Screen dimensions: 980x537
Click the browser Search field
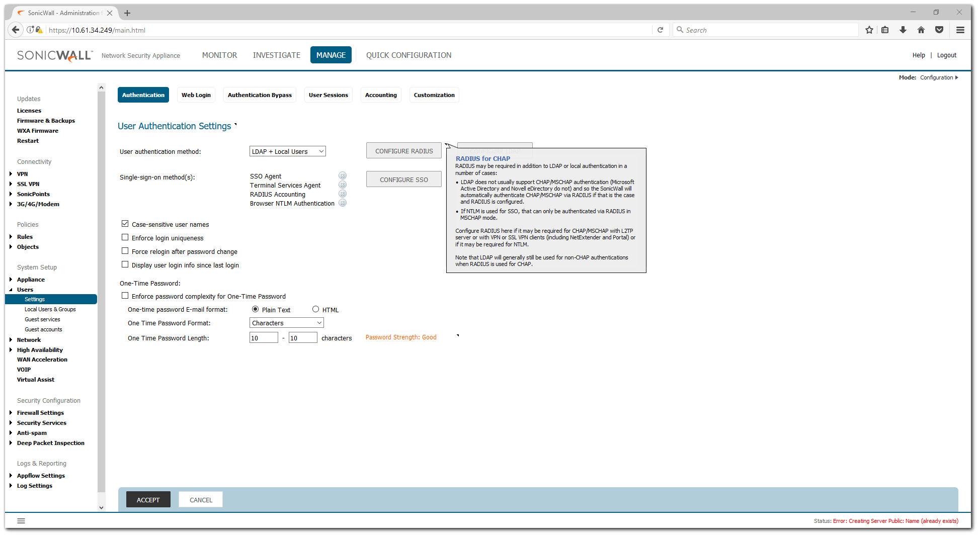click(x=766, y=30)
